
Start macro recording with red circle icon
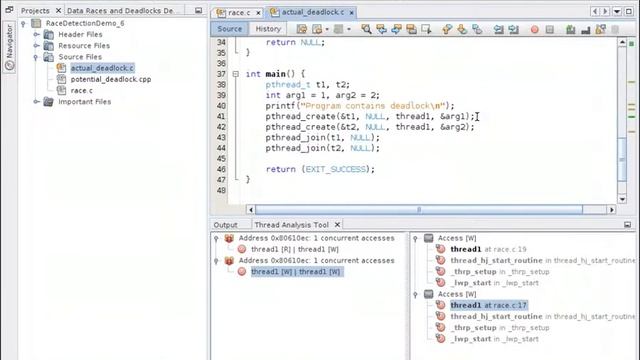tap(535, 29)
